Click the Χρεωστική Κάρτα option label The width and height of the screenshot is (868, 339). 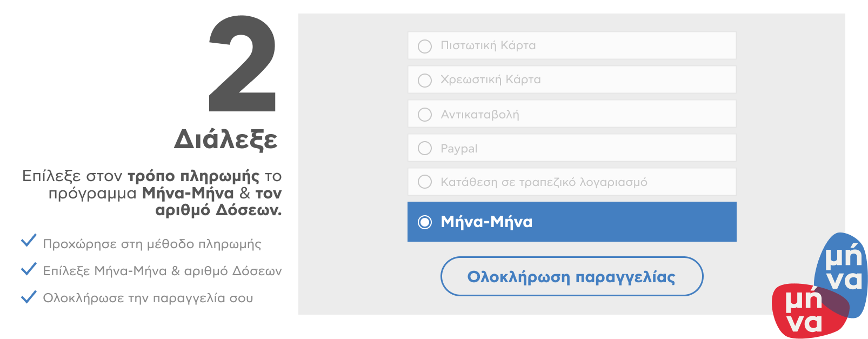point(490,79)
